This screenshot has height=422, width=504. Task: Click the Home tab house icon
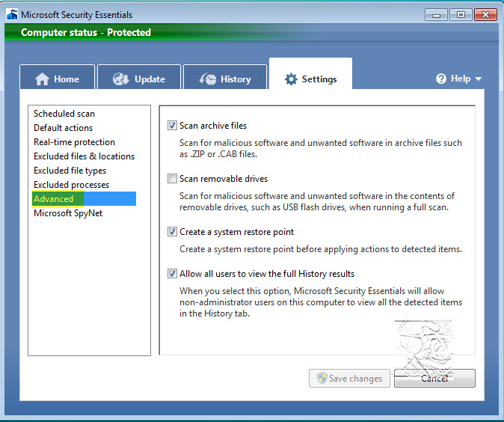pos(42,79)
